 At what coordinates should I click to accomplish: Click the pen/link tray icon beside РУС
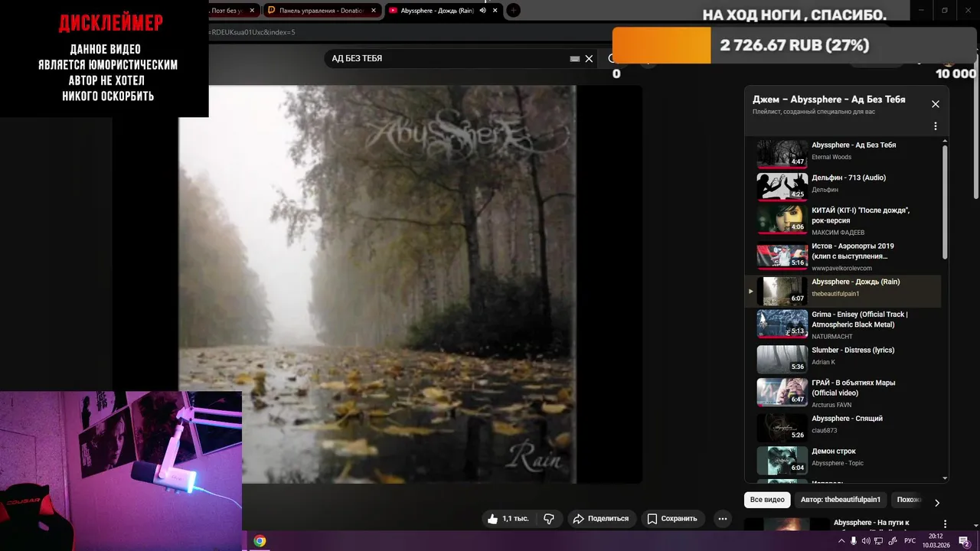pos(892,541)
